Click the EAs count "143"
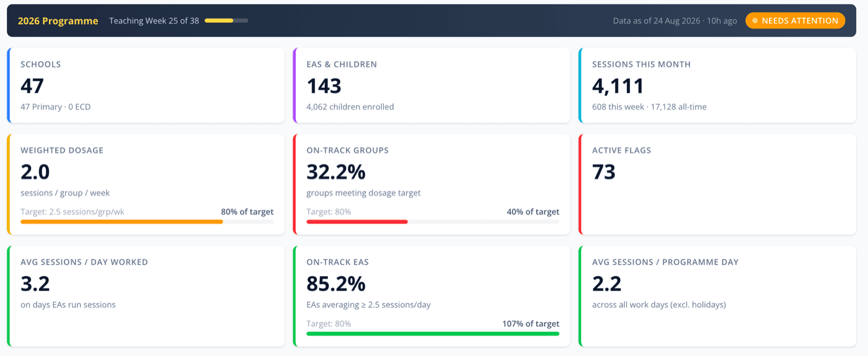868x356 pixels. coord(324,85)
